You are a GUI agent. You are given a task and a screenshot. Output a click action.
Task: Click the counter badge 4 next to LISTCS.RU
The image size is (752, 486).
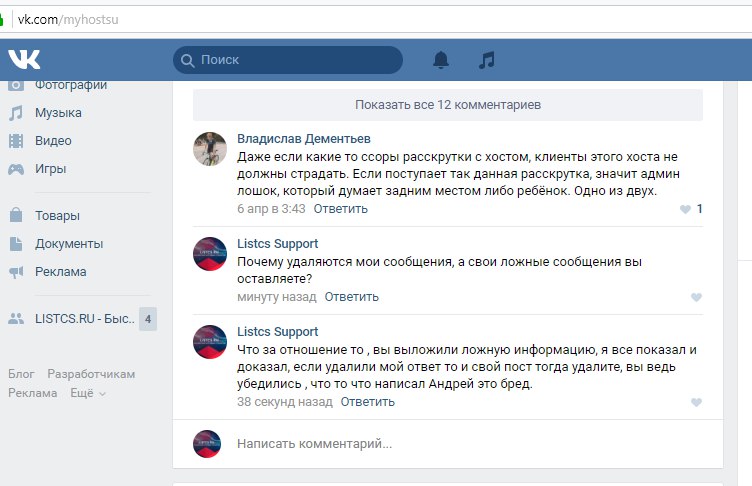(x=148, y=319)
